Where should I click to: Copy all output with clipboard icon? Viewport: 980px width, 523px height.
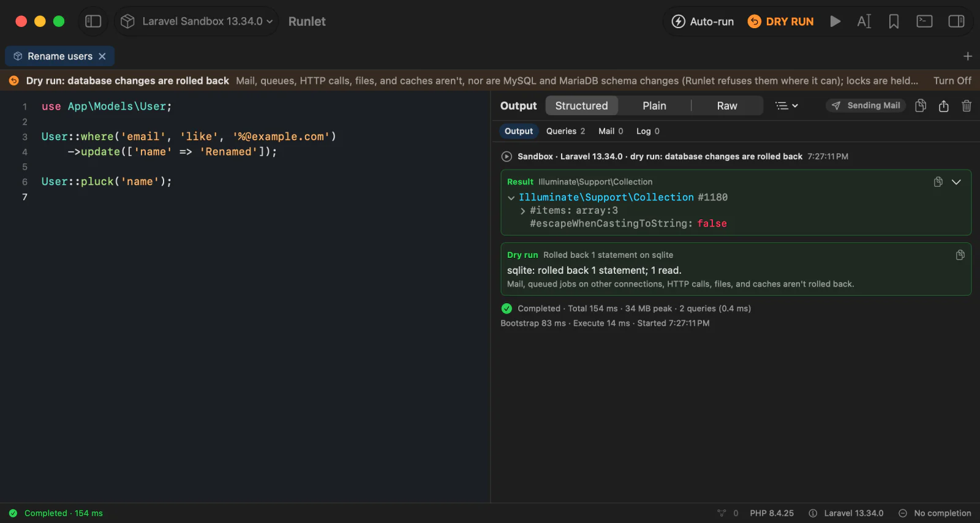point(921,105)
